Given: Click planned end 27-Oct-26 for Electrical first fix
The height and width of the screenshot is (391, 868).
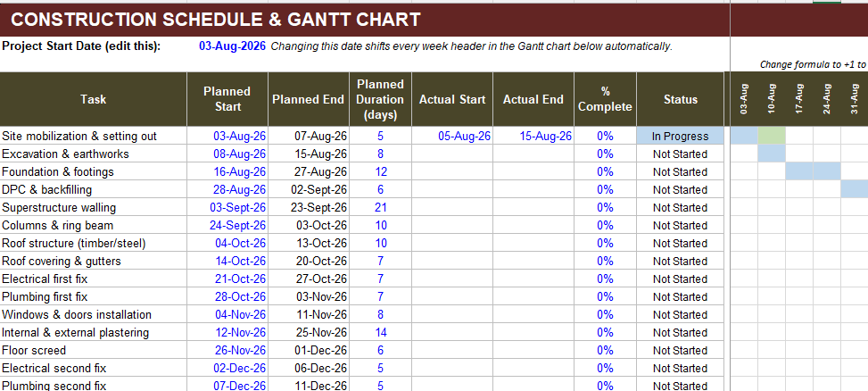Looking at the screenshot, I should [309, 279].
